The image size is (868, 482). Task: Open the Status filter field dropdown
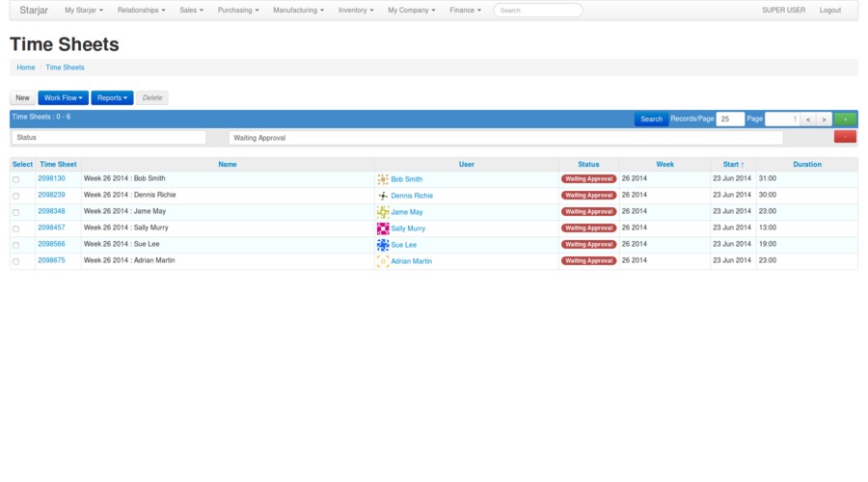tap(108, 138)
